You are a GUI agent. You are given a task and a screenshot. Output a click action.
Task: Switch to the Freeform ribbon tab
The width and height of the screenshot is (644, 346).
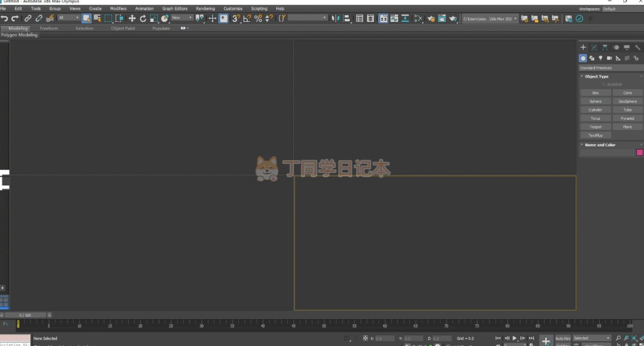pyautogui.click(x=49, y=28)
